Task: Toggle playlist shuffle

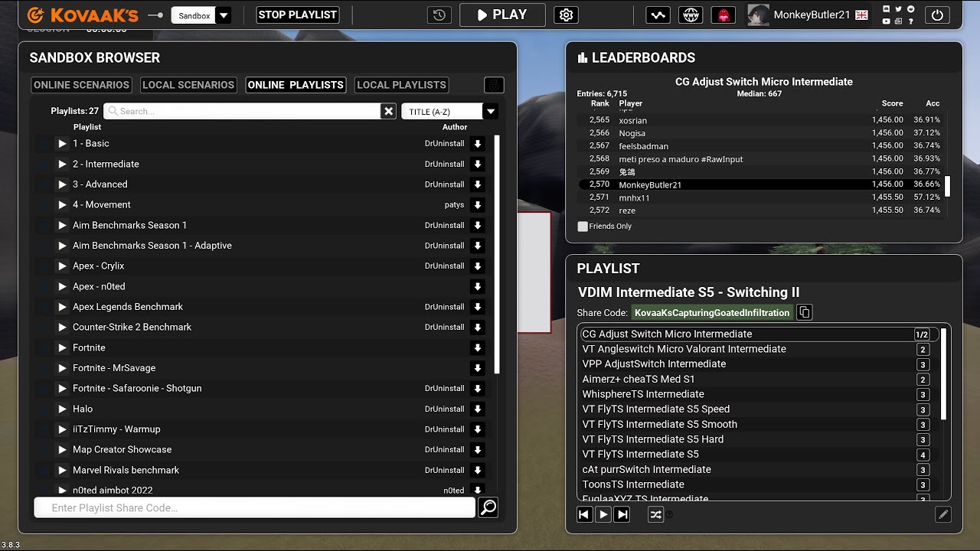Action: (655, 515)
